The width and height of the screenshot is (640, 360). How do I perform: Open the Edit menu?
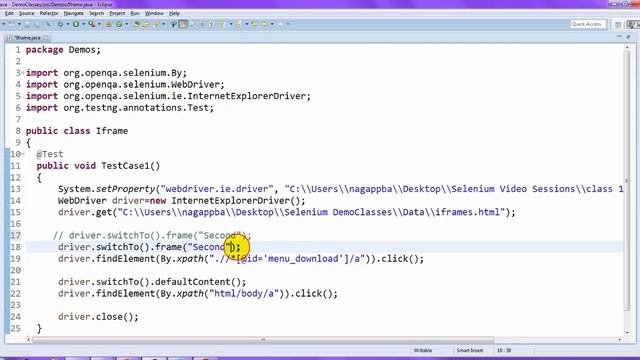click(9, 13)
